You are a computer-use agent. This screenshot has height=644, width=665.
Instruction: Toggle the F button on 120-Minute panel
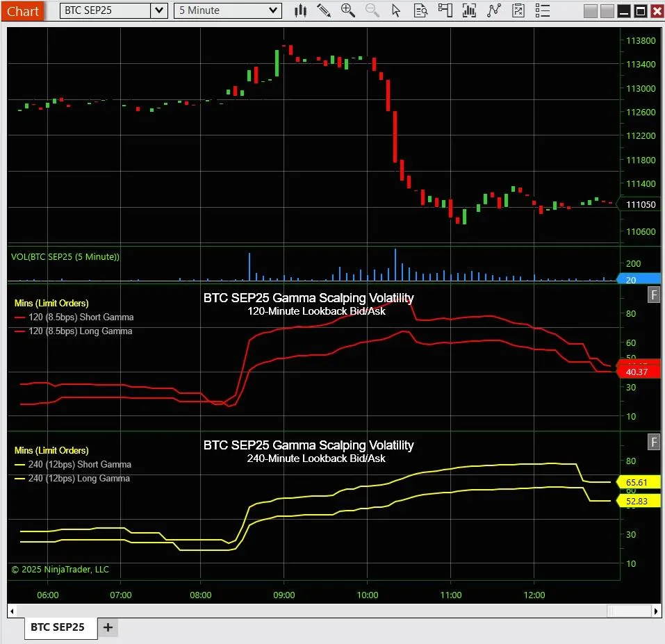[x=654, y=295]
